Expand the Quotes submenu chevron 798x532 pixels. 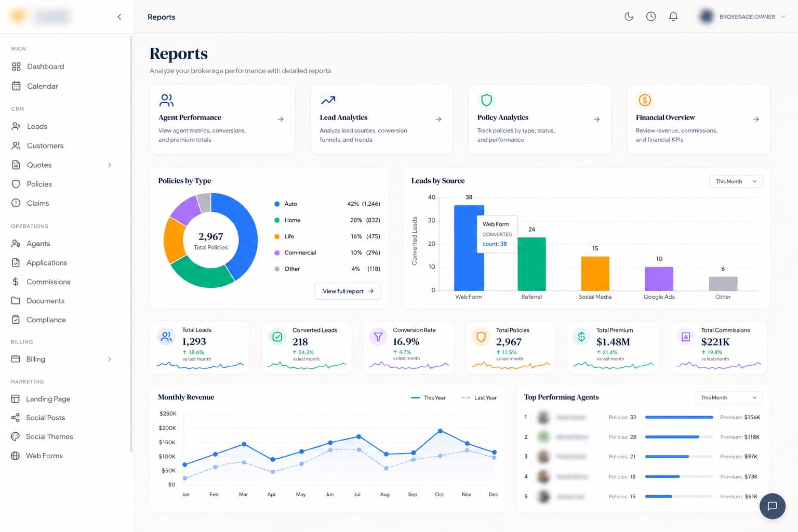pyautogui.click(x=110, y=165)
